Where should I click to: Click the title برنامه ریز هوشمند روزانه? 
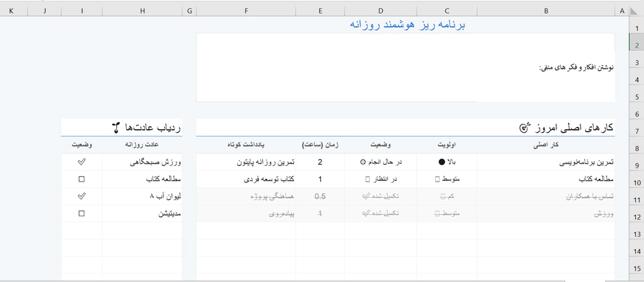[x=408, y=24]
